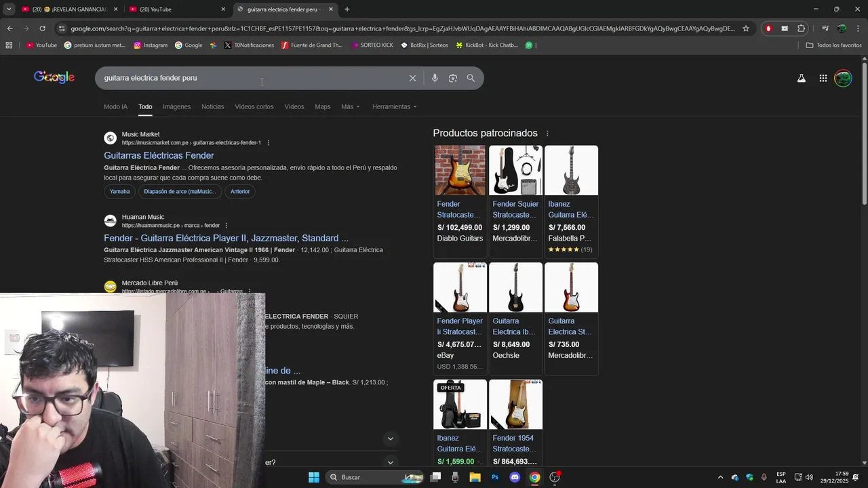Go to Google homepage via logo
Screen dimensions: 868x488
54,77
